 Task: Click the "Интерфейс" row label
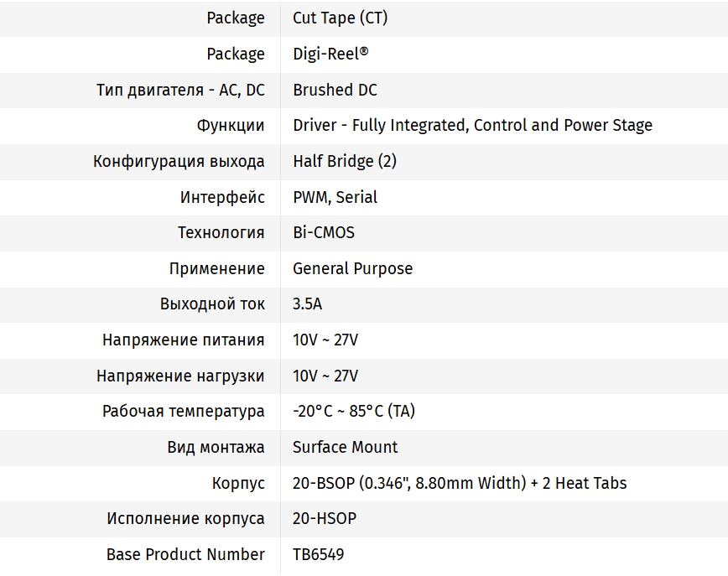pyautogui.click(x=222, y=197)
